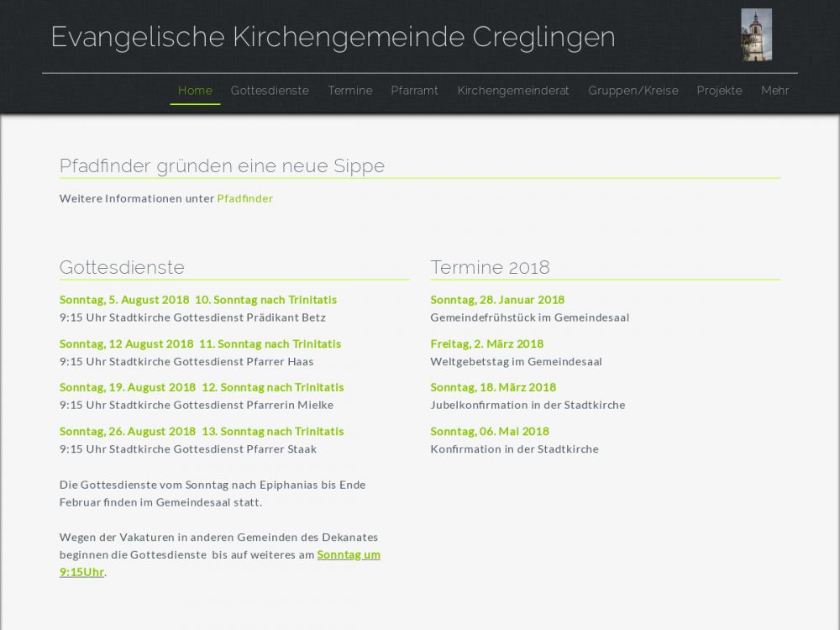The width and height of the screenshot is (840, 630).
Task: Click the 'Pfadfinder gründen eine neue Sippe' heading
Action: tap(222, 166)
